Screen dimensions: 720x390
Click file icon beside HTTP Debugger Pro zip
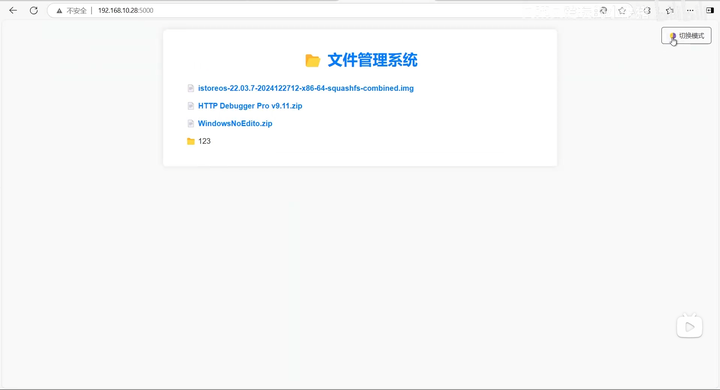coord(191,106)
